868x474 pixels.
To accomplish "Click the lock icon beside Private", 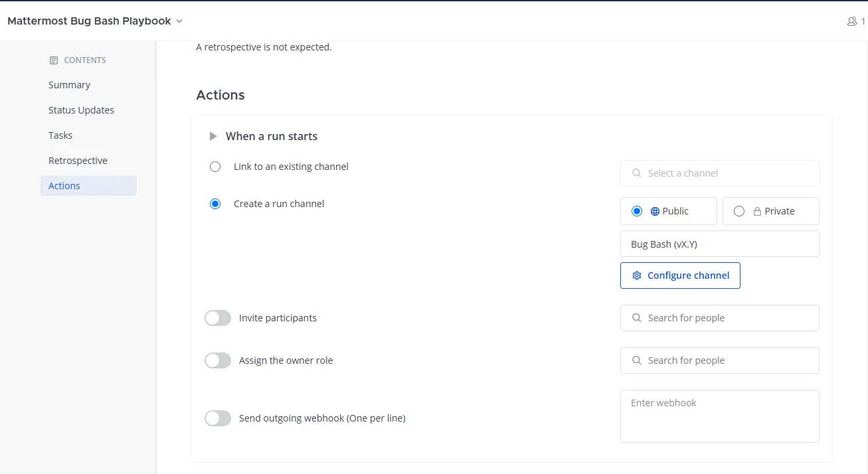I will [756, 211].
